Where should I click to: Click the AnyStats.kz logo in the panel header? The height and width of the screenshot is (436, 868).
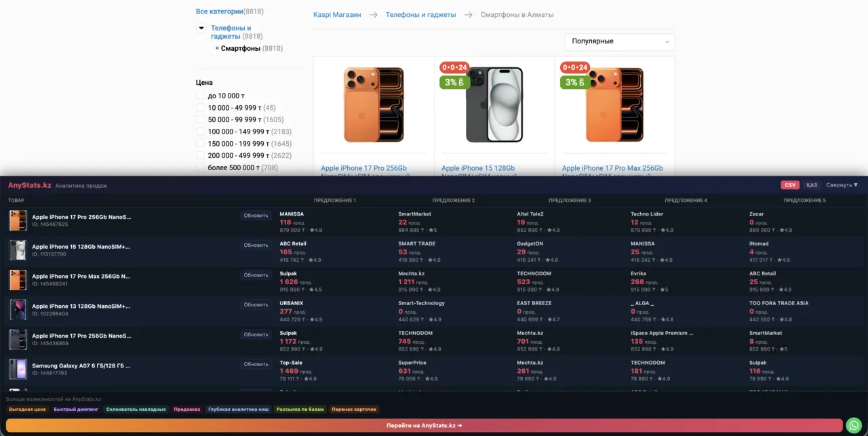29,185
